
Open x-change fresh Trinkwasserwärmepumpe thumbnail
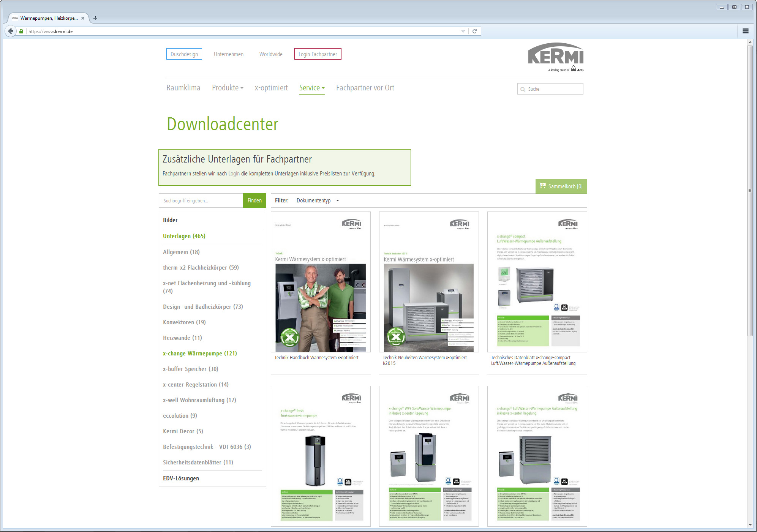(x=321, y=456)
